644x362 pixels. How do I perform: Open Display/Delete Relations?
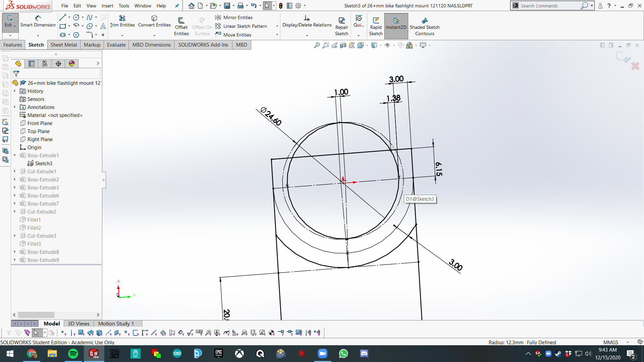tap(307, 21)
